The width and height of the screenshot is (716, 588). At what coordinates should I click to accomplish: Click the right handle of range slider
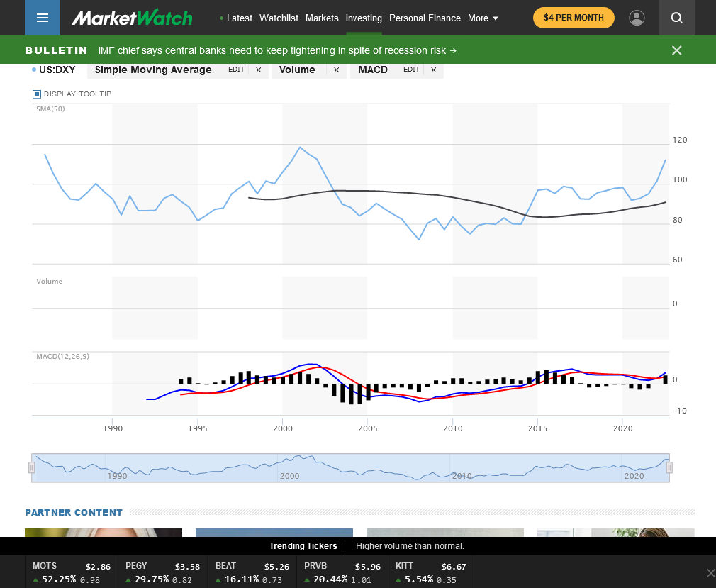pyautogui.click(x=669, y=467)
